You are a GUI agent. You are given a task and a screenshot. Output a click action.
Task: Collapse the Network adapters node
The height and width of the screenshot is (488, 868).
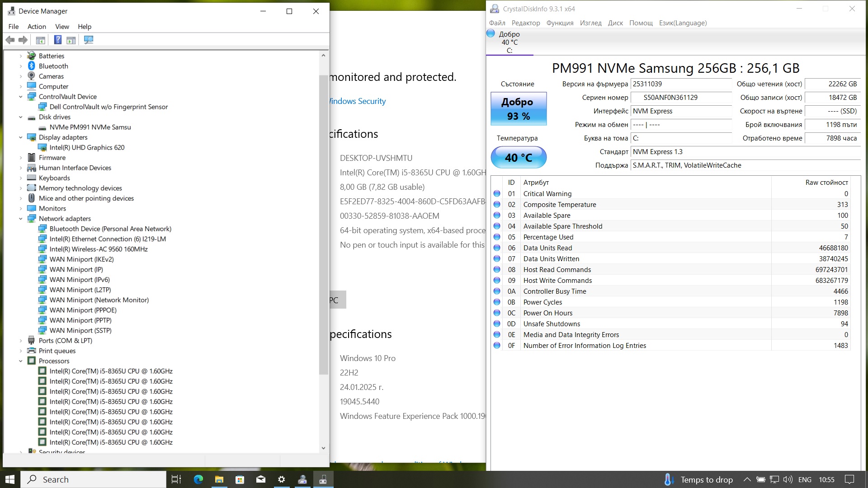21,219
